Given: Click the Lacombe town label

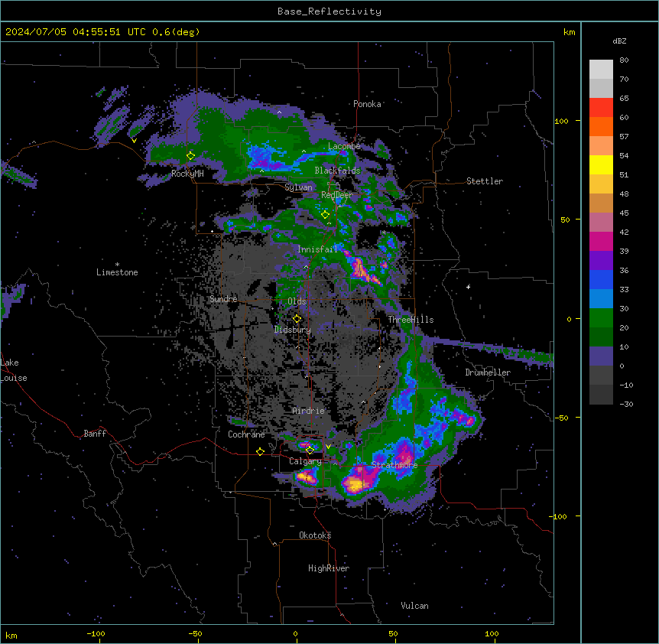Looking at the screenshot, I should 344,146.
